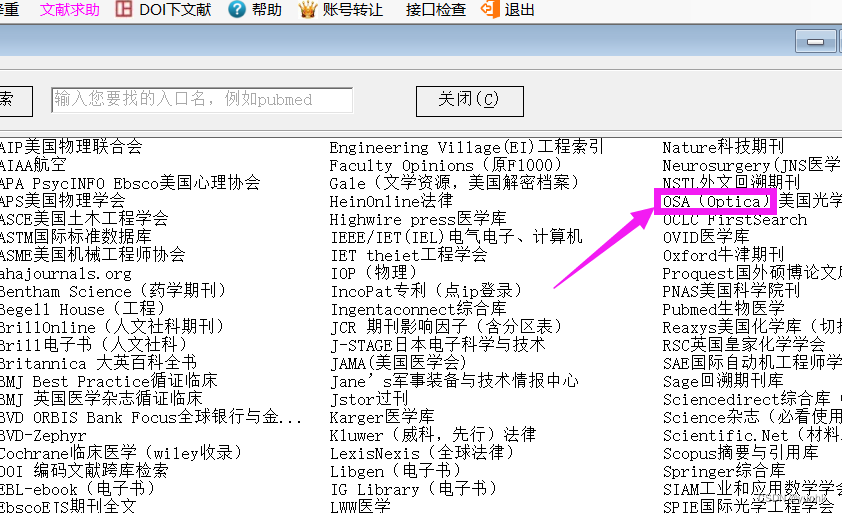Viewport: 842px width, 513px height.
Task: Select Engineering Village(EI)工程索引
Action: [x=467, y=147]
